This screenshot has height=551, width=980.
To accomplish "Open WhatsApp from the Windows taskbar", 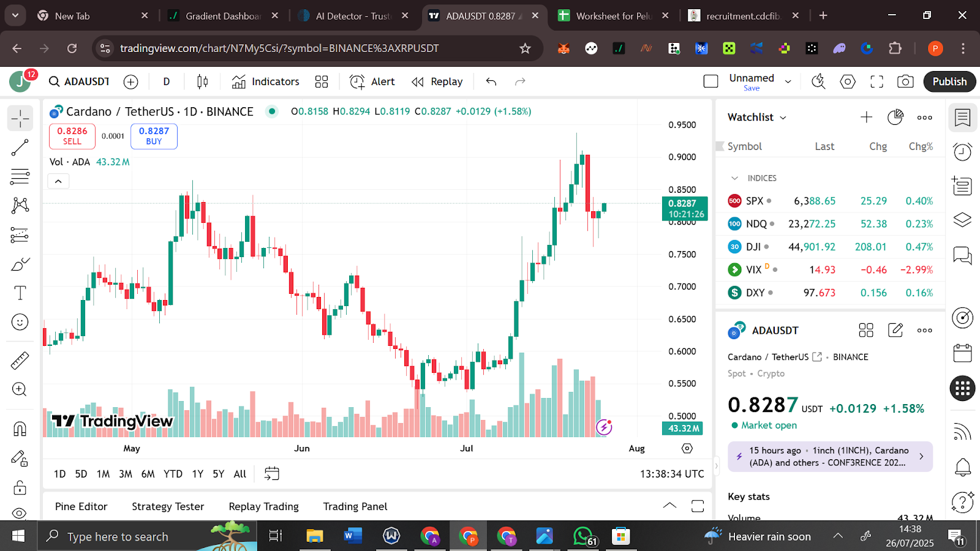I will click(x=583, y=536).
